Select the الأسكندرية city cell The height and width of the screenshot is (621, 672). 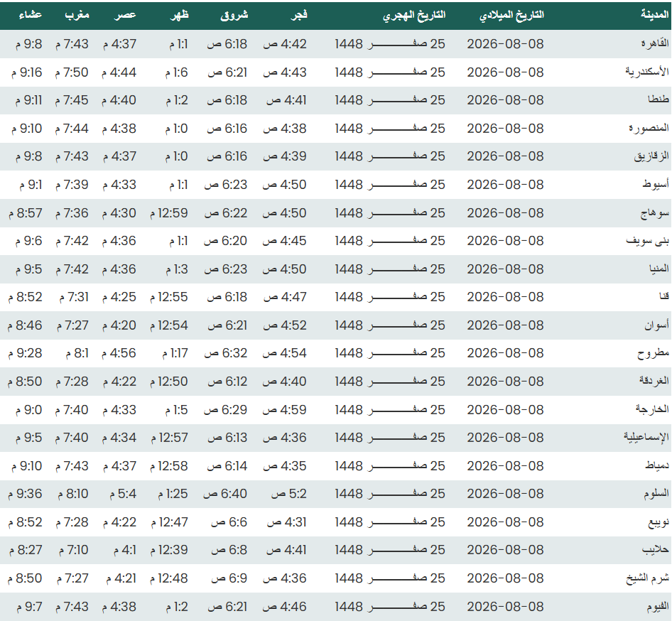646,72
